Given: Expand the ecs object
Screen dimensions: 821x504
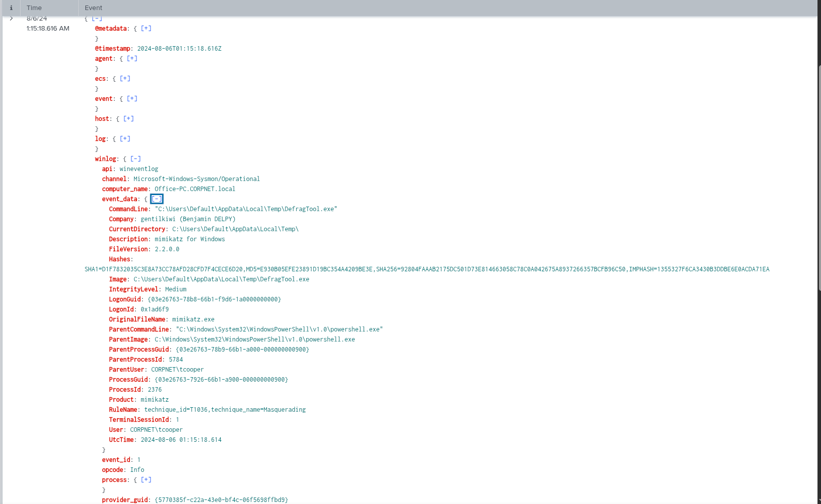Looking at the screenshot, I should (125, 79).
